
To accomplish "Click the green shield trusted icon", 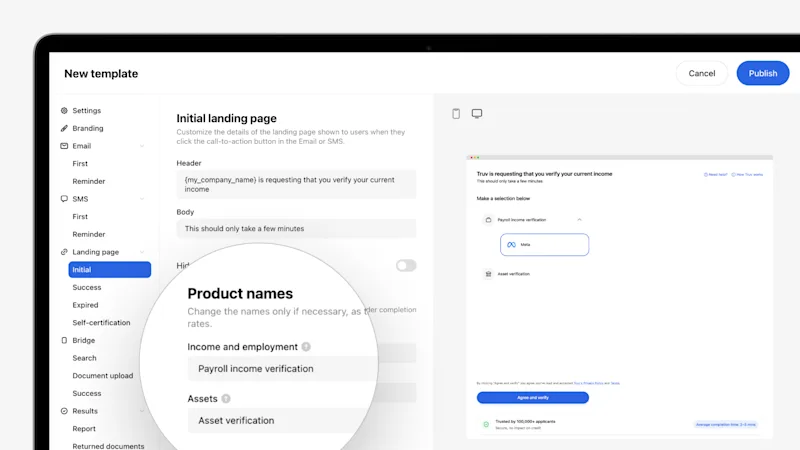I will 486,424.
